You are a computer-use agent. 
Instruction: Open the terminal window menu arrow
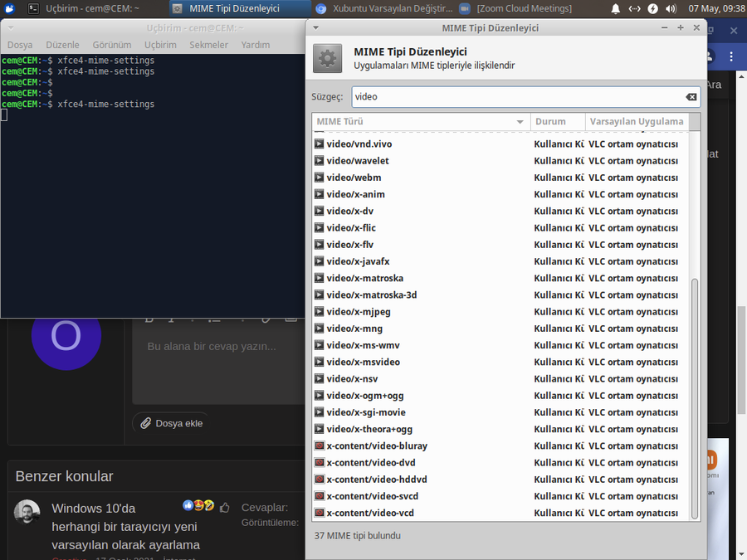[x=11, y=28]
